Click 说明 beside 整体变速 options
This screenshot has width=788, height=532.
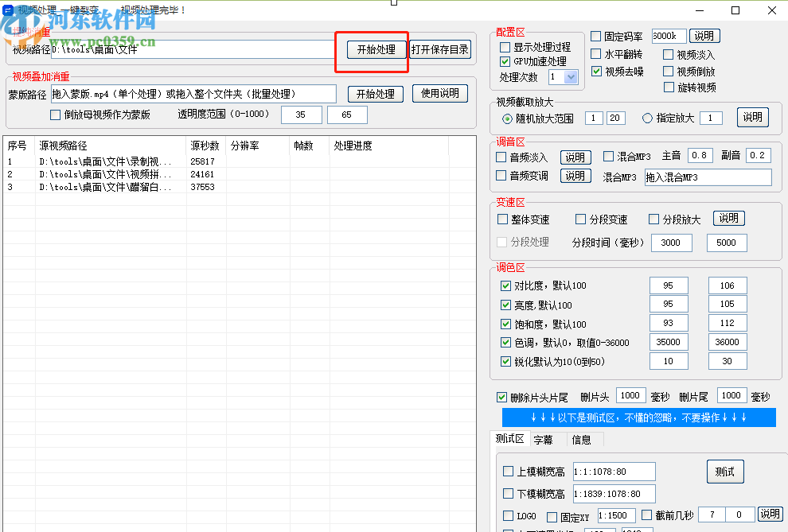tap(728, 217)
